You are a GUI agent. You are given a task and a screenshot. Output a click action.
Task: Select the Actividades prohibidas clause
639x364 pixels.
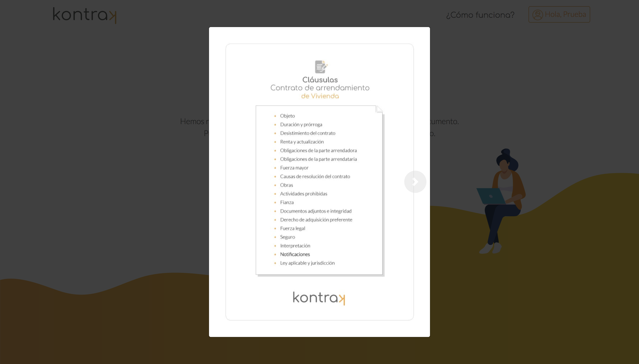[x=303, y=194]
